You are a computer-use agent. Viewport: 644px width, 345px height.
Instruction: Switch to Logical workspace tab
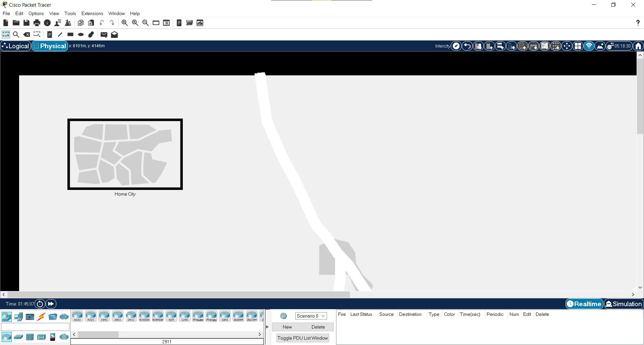click(x=16, y=46)
